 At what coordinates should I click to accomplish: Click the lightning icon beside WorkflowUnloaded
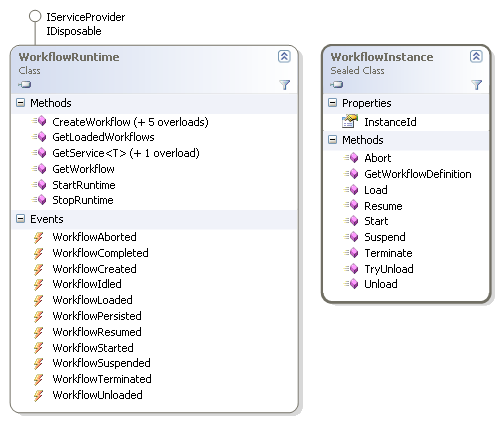pos(38,395)
